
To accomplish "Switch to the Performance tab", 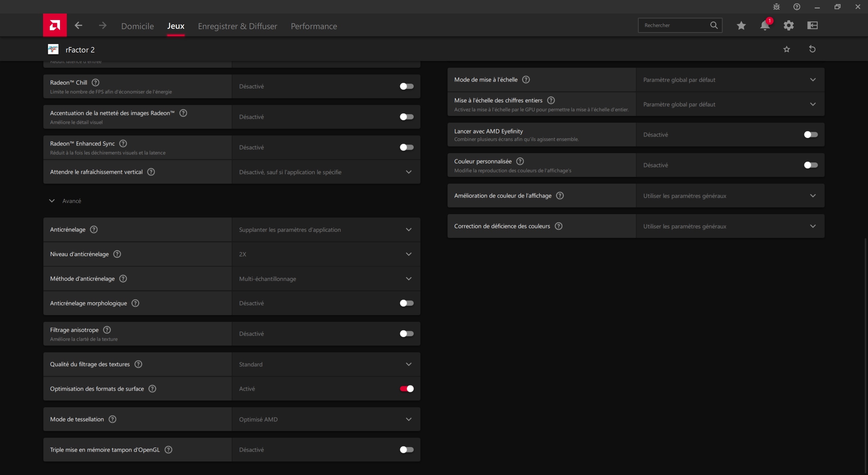I will [314, 26].
